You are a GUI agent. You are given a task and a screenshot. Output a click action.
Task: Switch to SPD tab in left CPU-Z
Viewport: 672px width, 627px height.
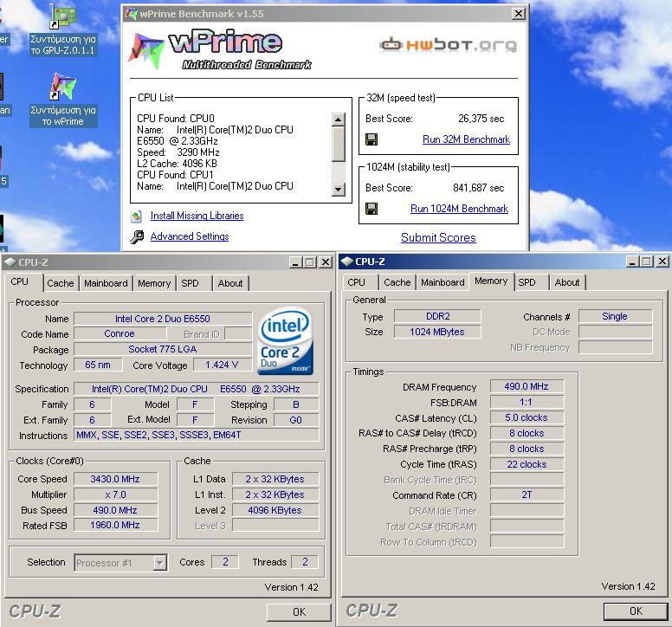pyautogui.click(x=190, y=283)
